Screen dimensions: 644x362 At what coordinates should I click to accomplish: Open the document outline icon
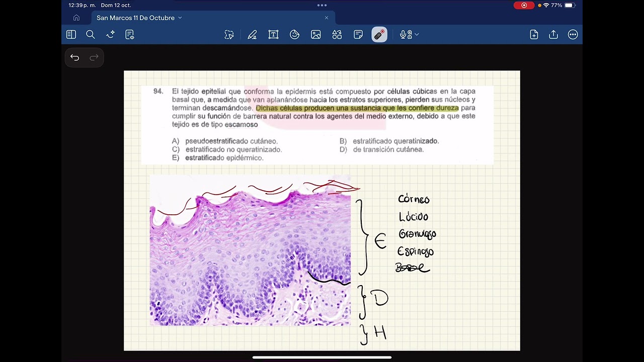point(130,35)
